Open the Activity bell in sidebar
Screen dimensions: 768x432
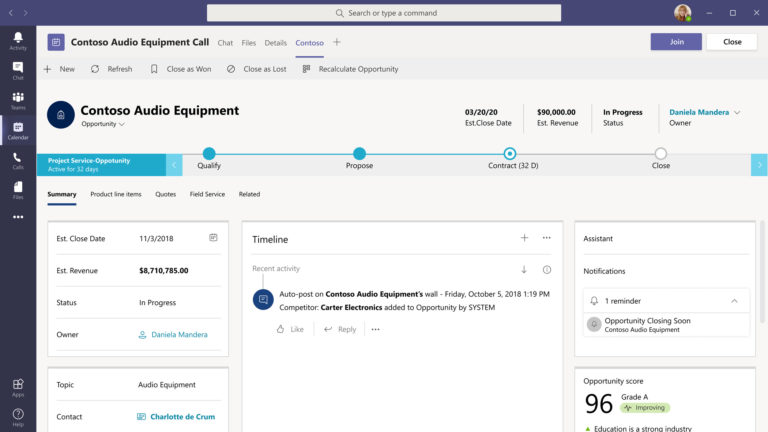[x=18, y=41]
